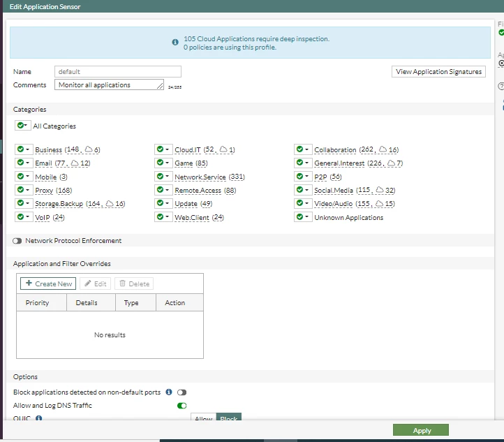Image resolution: width=504 pixels, height=442 pixels.
Task: Open action dropdown for Web.Client category
Action: coord(163,217)
